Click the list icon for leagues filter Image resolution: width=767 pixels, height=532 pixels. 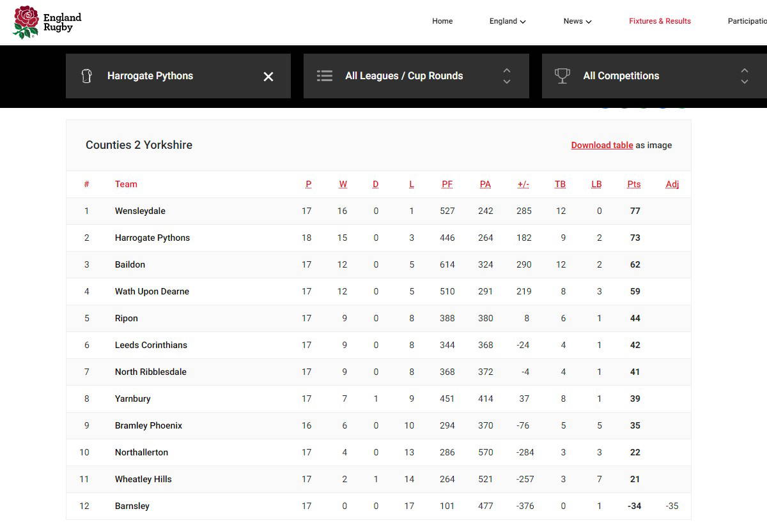tap(325, 76)
